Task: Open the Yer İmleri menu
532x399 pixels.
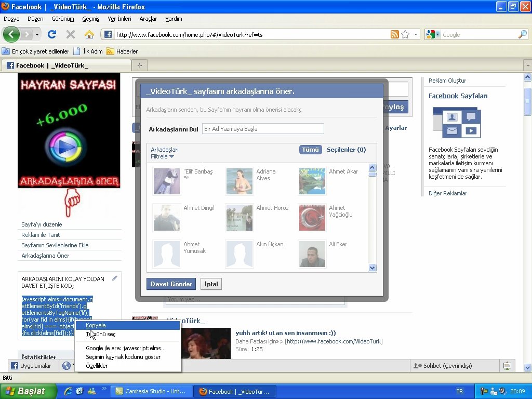Action: click(x=119, y=19)
